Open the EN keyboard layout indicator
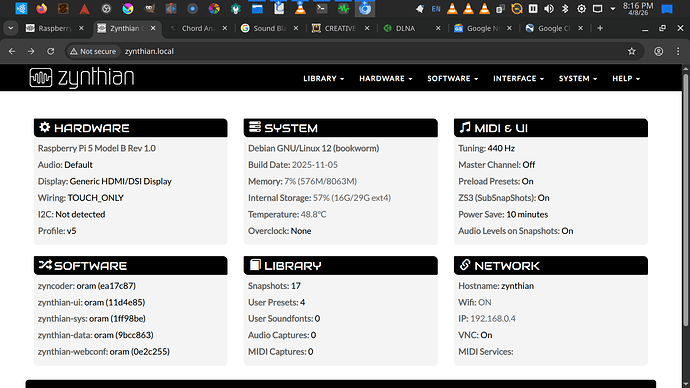Image resolution: width=690 pixels, height=388 pixels. point(436,8)
